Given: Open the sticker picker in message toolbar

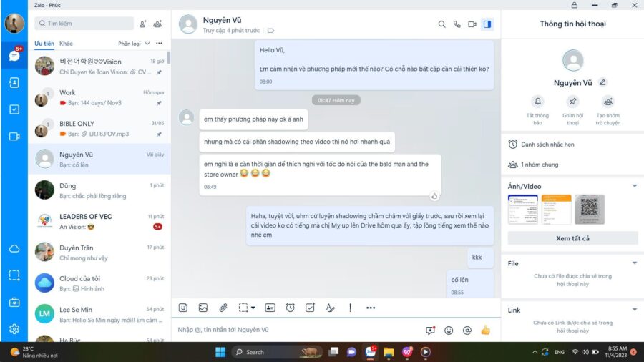Looking at the screenshot, I should click(x=183, y=308).
